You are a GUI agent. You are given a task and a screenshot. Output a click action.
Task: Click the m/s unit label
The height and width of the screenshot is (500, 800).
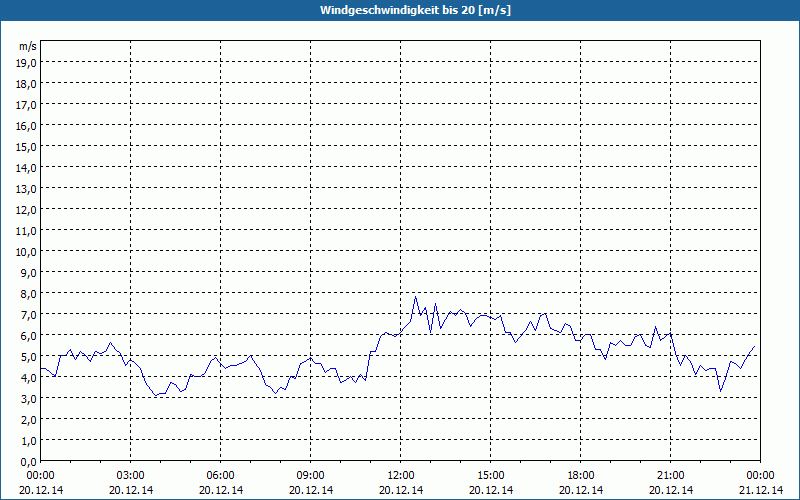click(x=28, y=46)
